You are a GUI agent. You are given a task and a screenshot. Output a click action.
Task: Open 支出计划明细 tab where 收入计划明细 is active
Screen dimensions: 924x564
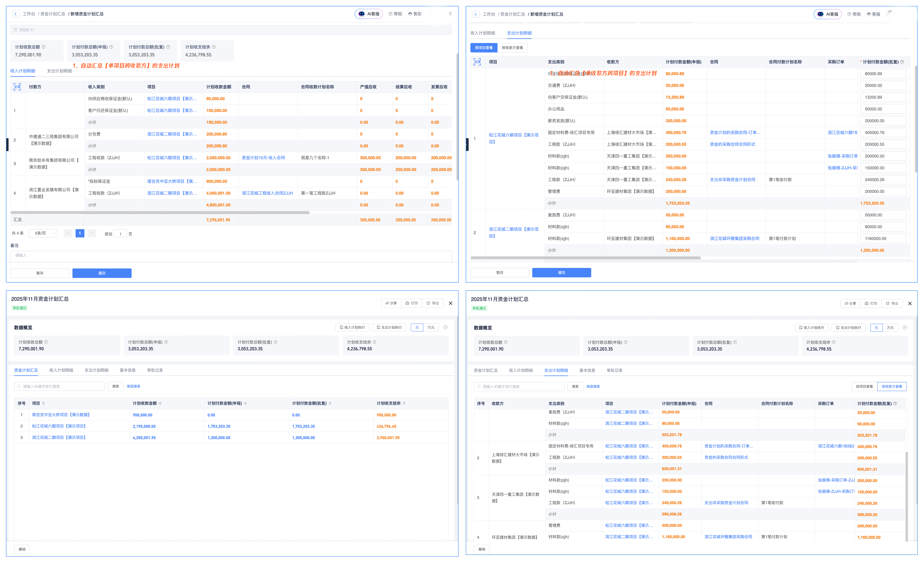(59, 71)
